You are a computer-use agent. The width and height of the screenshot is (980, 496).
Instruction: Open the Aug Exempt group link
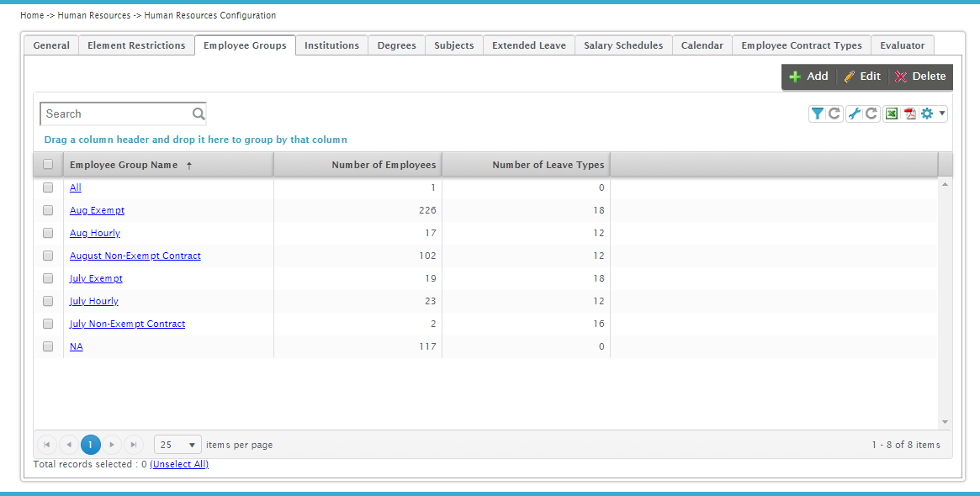97,210
